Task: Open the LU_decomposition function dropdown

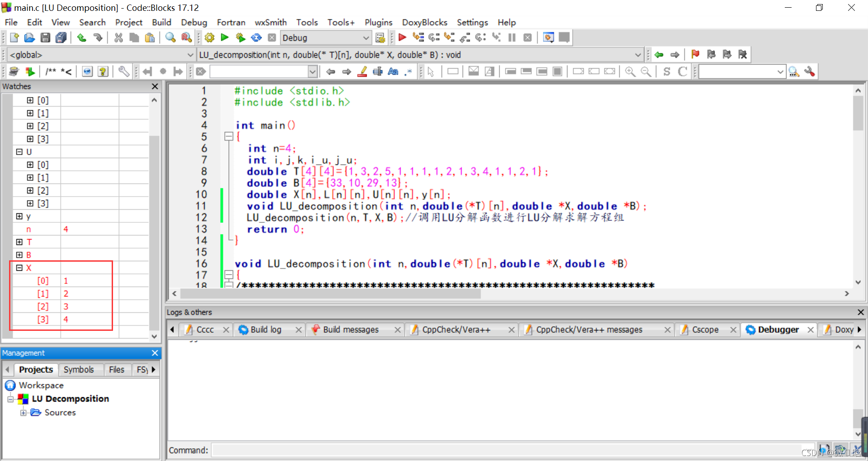Action: pyautogui.click(x=420, y=55)
